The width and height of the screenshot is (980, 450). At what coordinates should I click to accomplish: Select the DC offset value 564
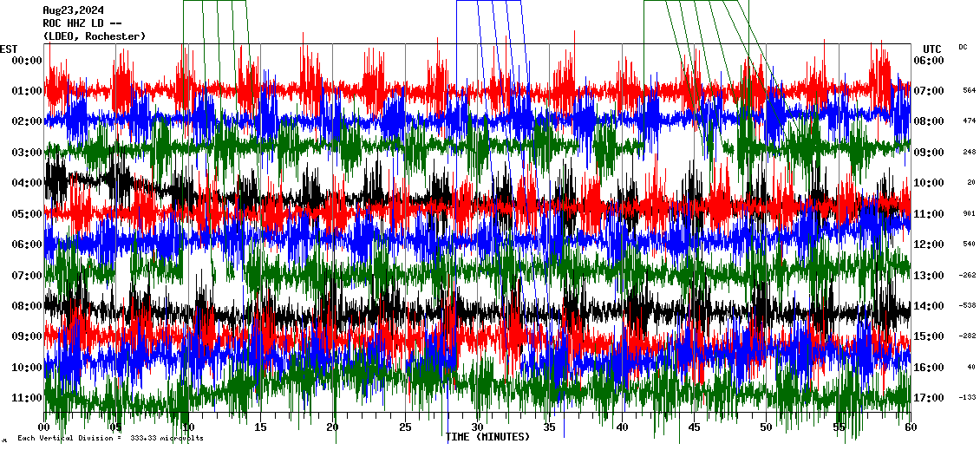[969, 91]
